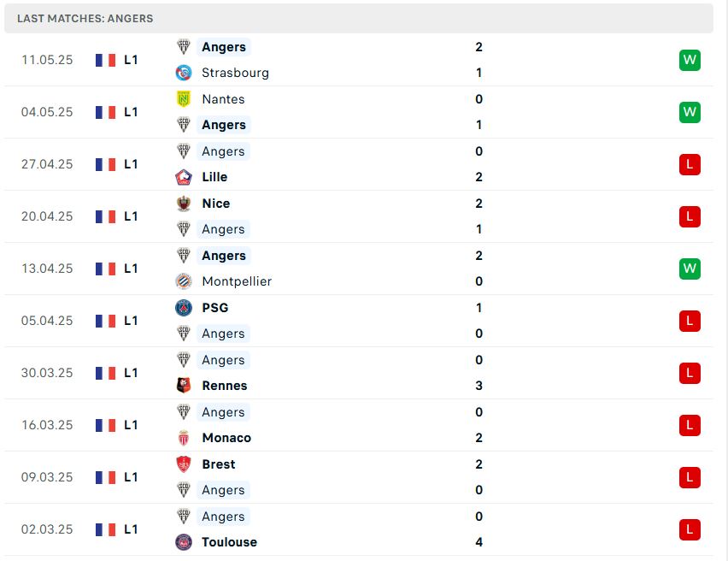Open the red L badge for Lille match

coord(690,164)
